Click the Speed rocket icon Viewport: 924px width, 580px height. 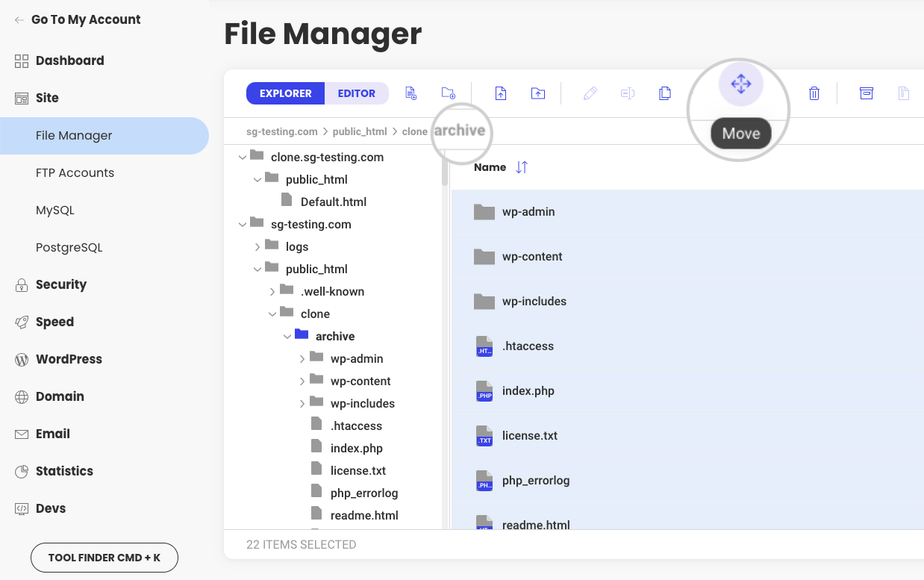[x=22, y=322]
